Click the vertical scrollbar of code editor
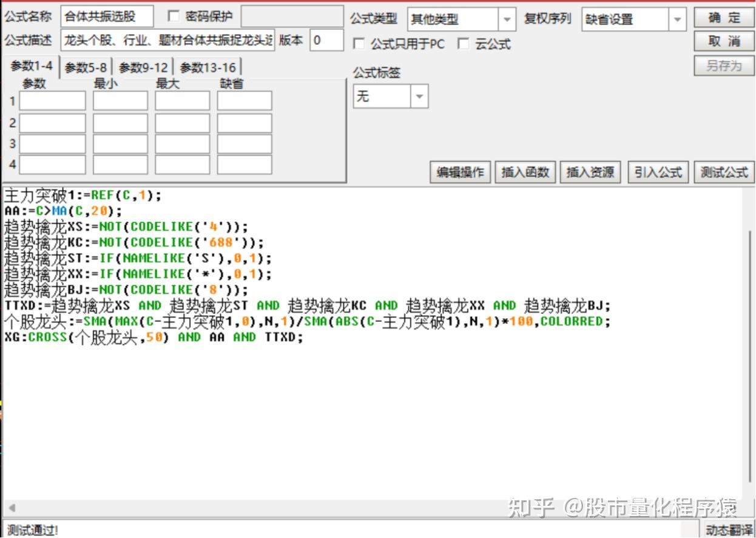This screenshot has width=756, height=538. pos(751,356)
